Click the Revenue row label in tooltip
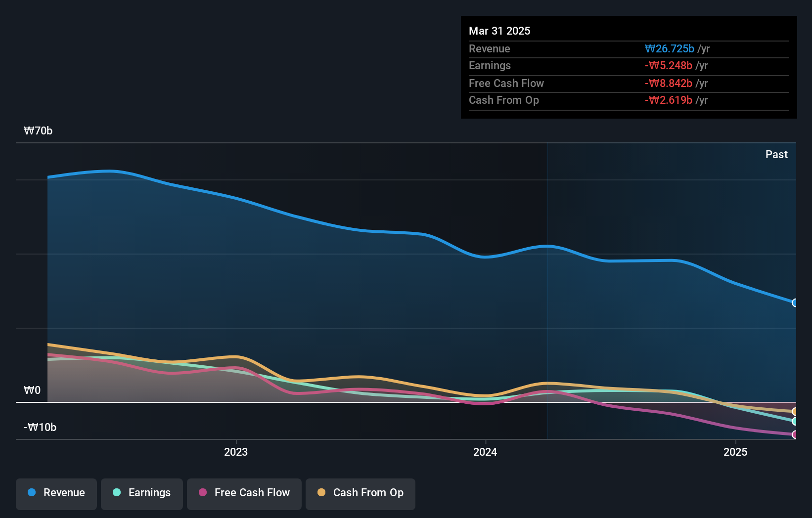 pos(490,48)
